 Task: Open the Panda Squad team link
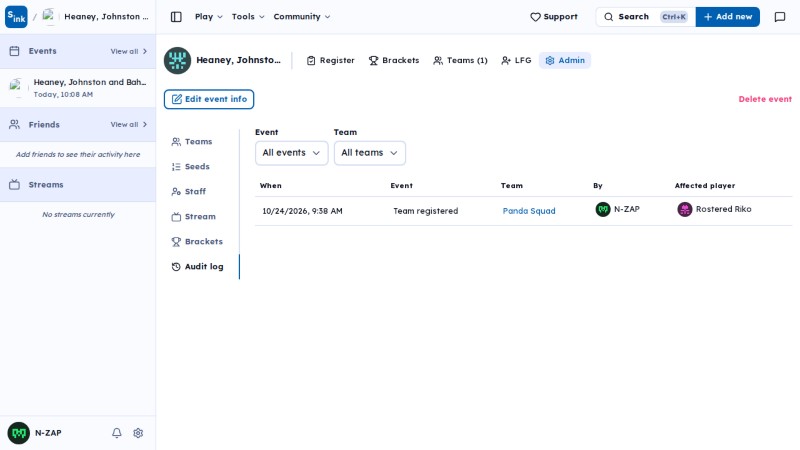tap(529, 211)
